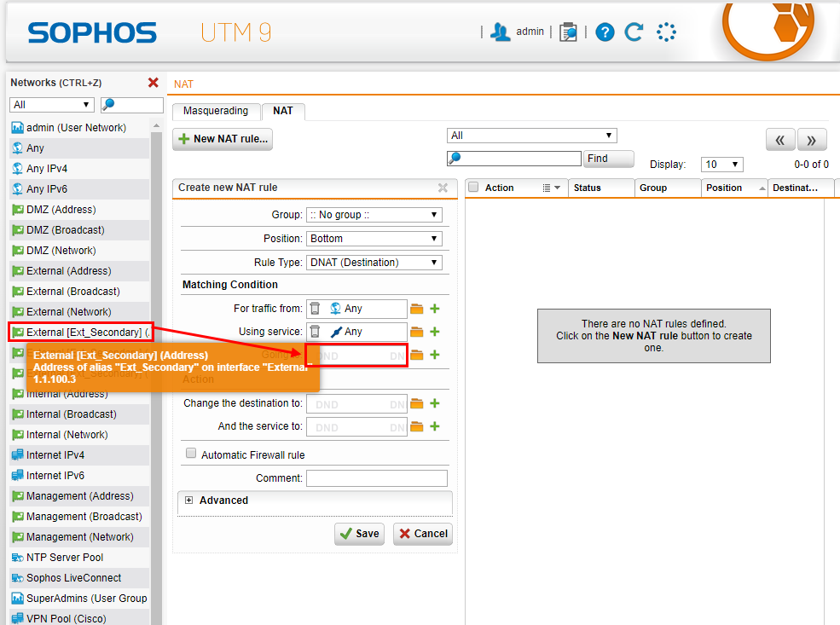Click the trash icon for traffic from Any
This screenshot has width=840, height=625.
click(x=315, y=309)
